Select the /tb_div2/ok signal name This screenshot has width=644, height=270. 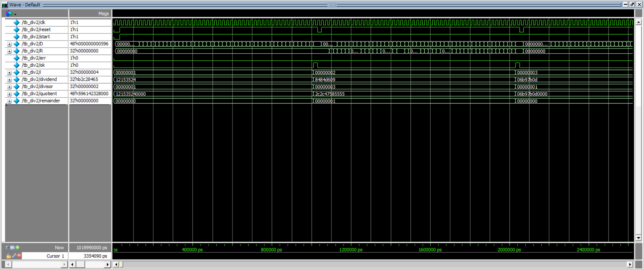[33, 65]
